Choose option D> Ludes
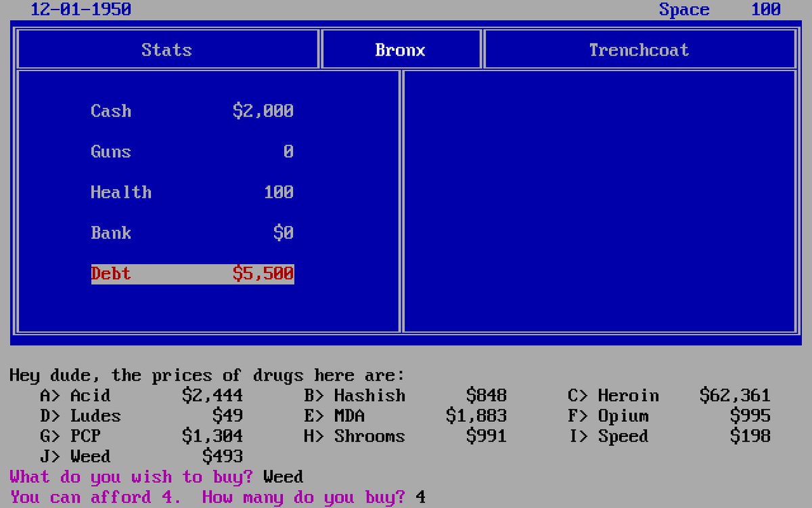This screenshot has height=508, width=812. pyautogui.click(x=81, y=416)
